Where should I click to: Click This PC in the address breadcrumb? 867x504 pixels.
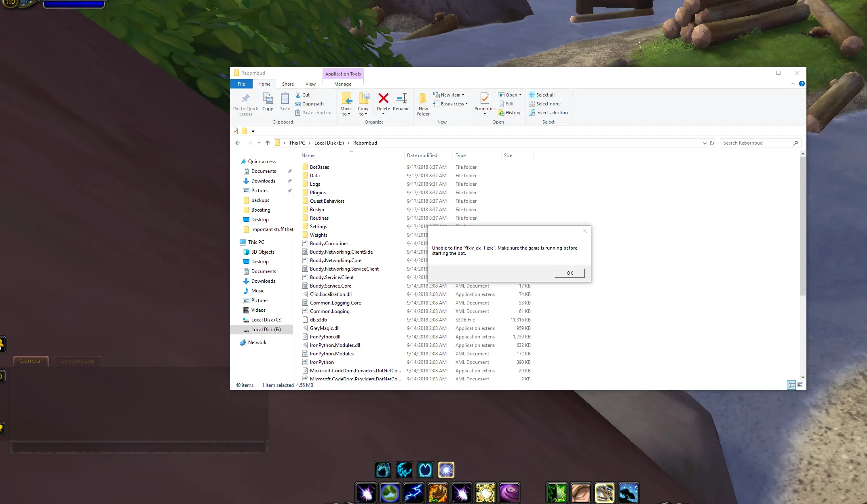coord(297,143)
